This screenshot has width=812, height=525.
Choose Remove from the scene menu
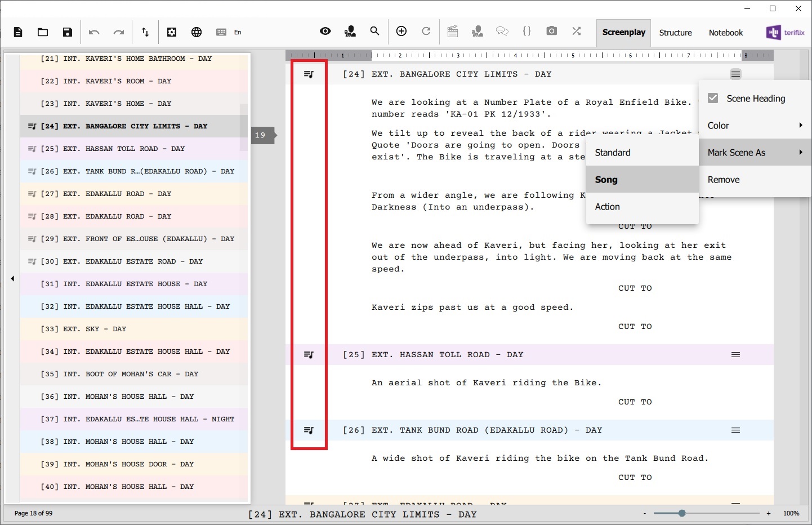pos(755,180)
